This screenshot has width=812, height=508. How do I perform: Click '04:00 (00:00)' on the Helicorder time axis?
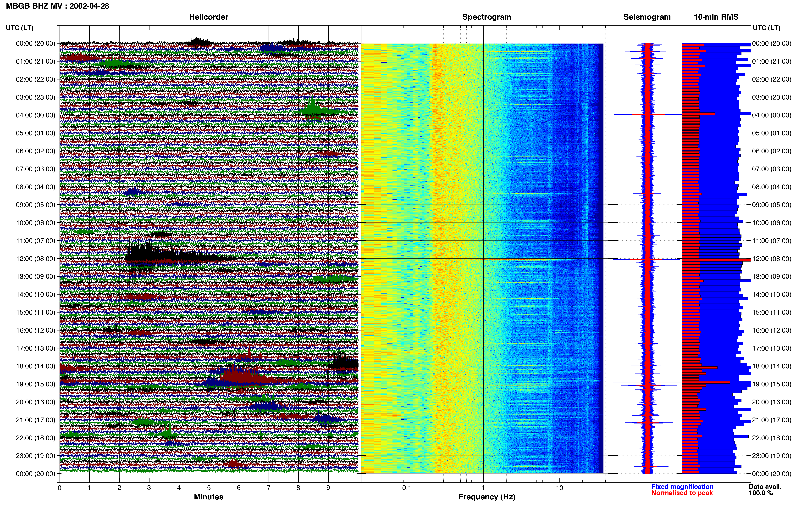coord(36,115)
